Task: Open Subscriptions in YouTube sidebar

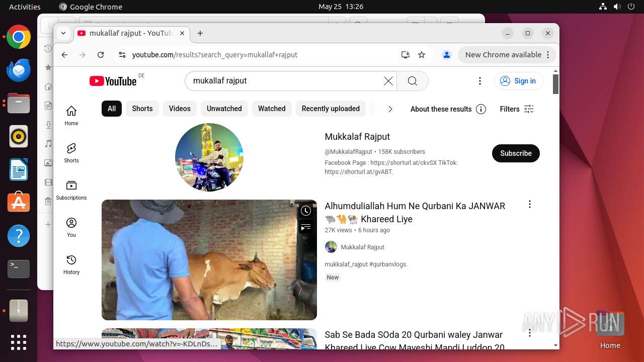Action: 71,190
